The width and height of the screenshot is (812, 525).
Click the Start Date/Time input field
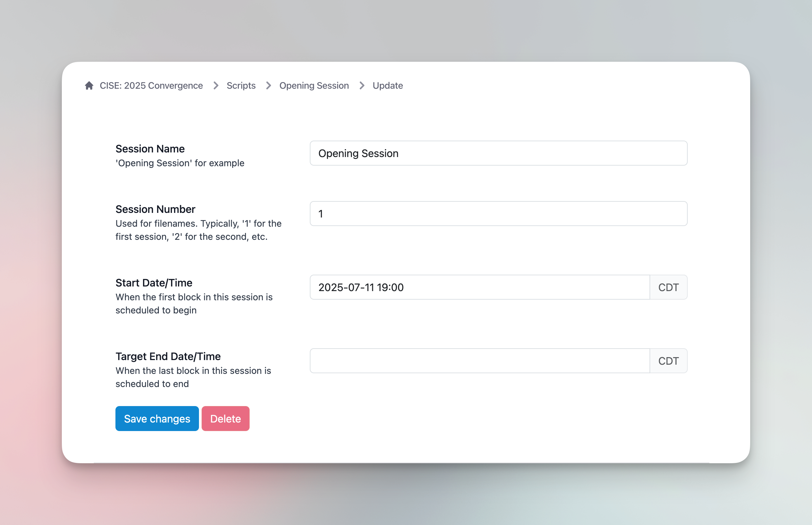point(480,287)
